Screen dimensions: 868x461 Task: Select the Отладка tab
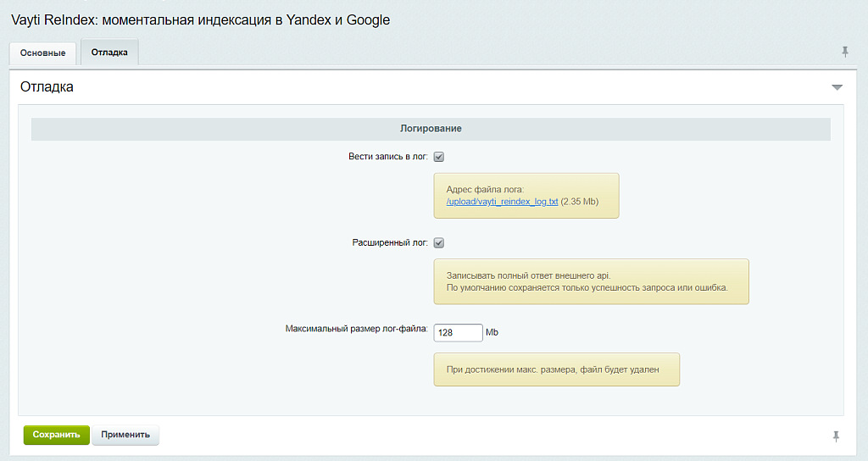(x=109, y=52)
